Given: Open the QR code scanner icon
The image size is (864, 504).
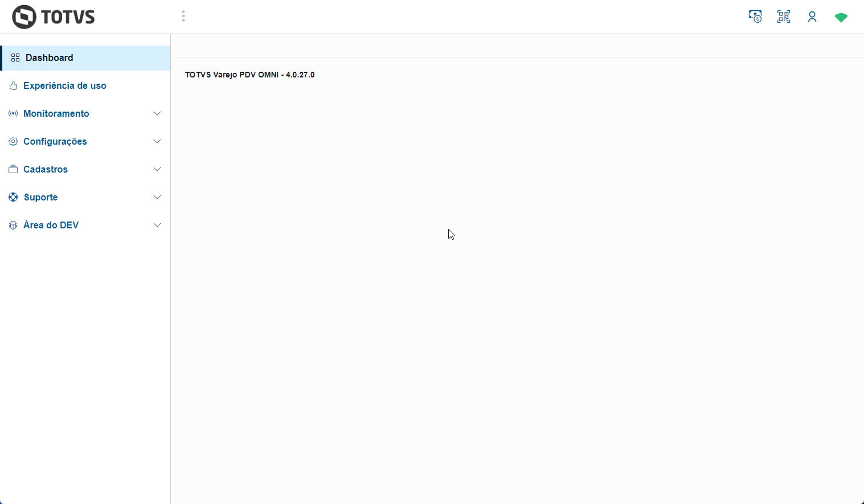Looking at the screenshot, I should 784,17.
